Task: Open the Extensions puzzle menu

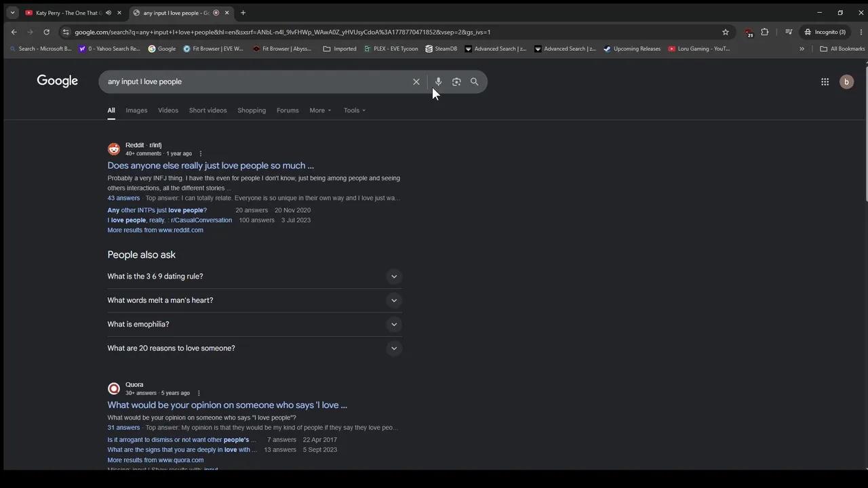Action: 765,32
